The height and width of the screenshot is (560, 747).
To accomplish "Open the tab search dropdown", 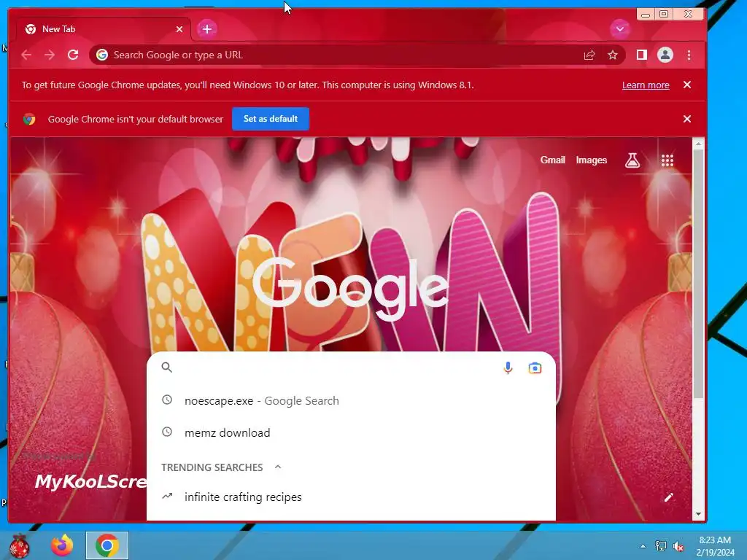I will point(619,29).
